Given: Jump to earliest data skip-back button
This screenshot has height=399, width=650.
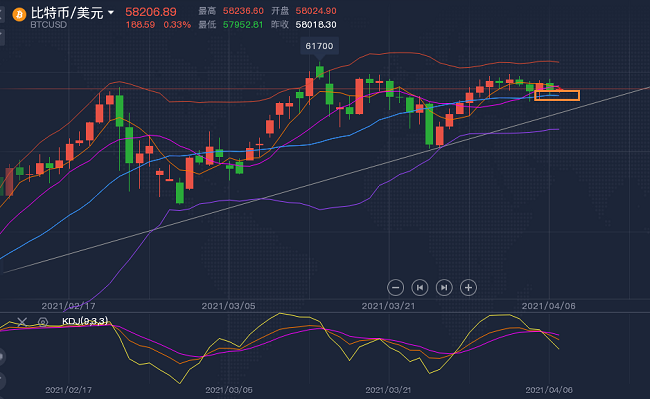Looking at the screenshot, I should pyautogui.click(x=420, y=288).
